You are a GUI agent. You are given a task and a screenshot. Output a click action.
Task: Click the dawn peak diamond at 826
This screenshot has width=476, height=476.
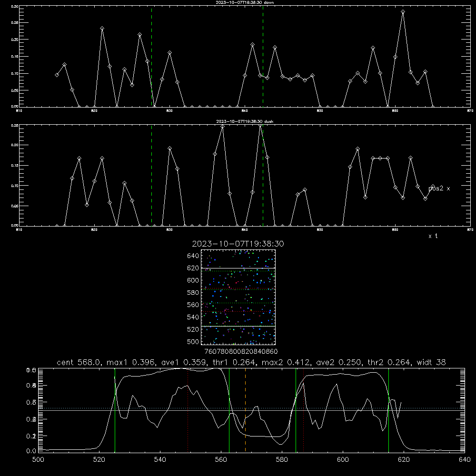[139, 35]
